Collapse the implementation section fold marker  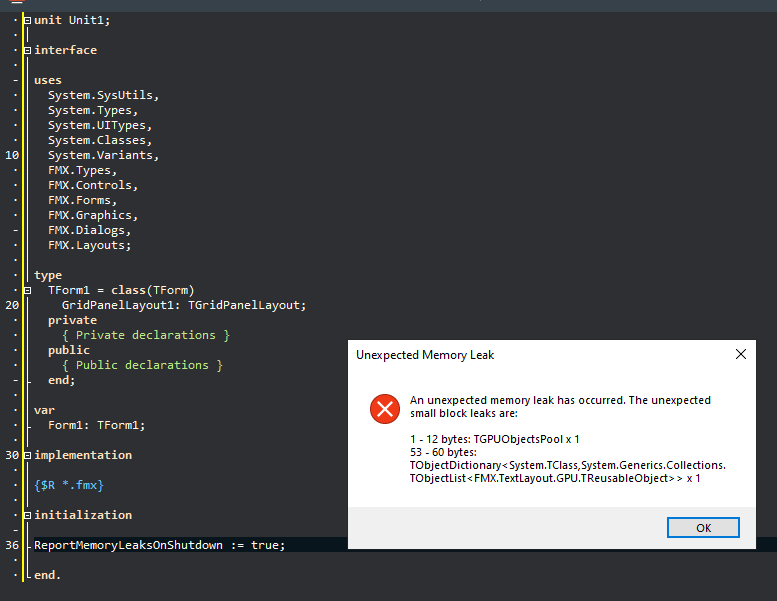(27, 455)
